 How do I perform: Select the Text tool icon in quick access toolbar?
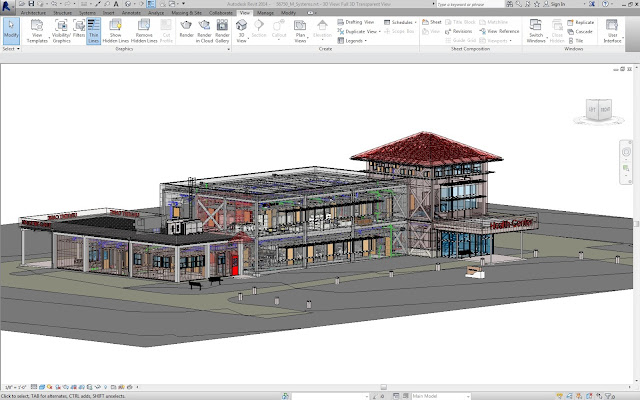(x=116, y=4)
